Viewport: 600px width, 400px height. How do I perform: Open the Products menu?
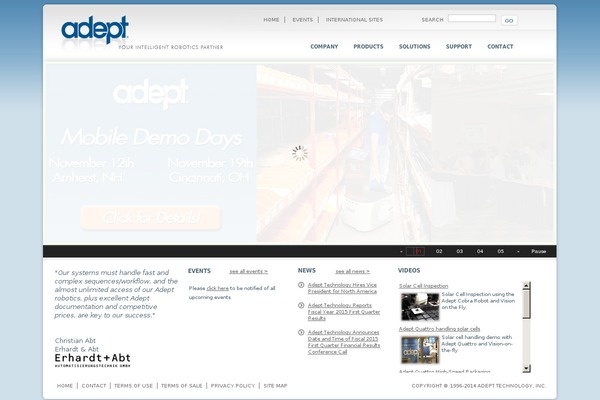tap(368, 46)
